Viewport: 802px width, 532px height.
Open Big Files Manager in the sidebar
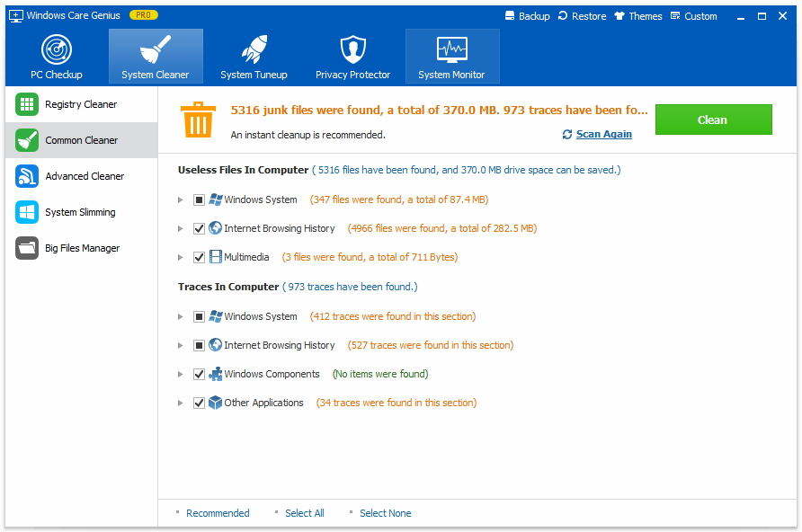click(81, 248)
